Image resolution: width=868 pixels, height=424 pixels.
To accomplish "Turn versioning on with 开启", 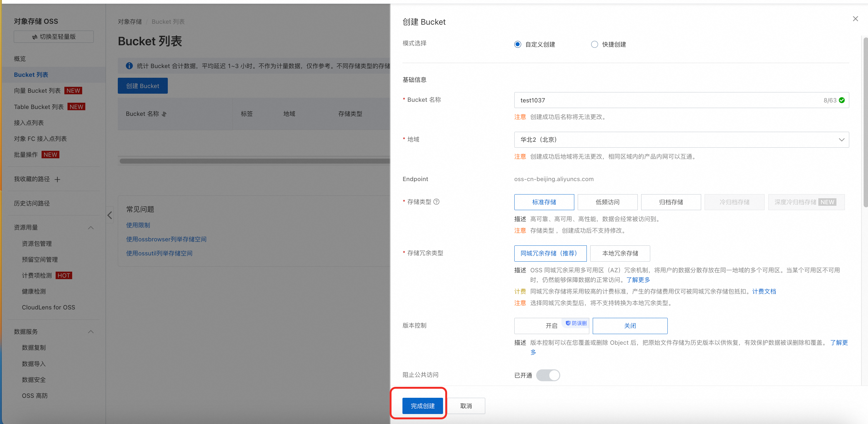I will [x=551, y=326].
